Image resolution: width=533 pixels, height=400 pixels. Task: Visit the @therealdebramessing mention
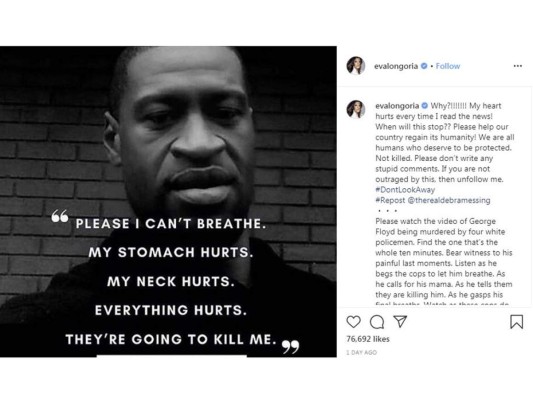coord(449,200)
